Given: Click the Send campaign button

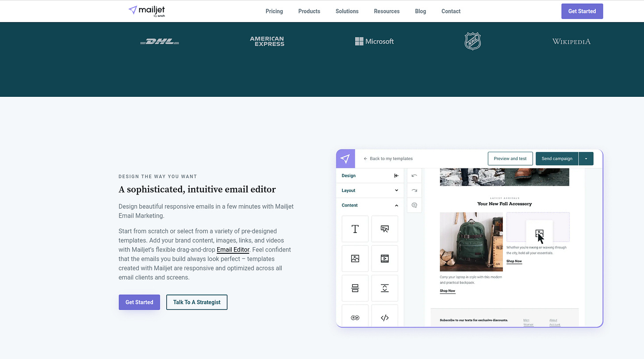Looking at the screenshot, I should 557,159.
